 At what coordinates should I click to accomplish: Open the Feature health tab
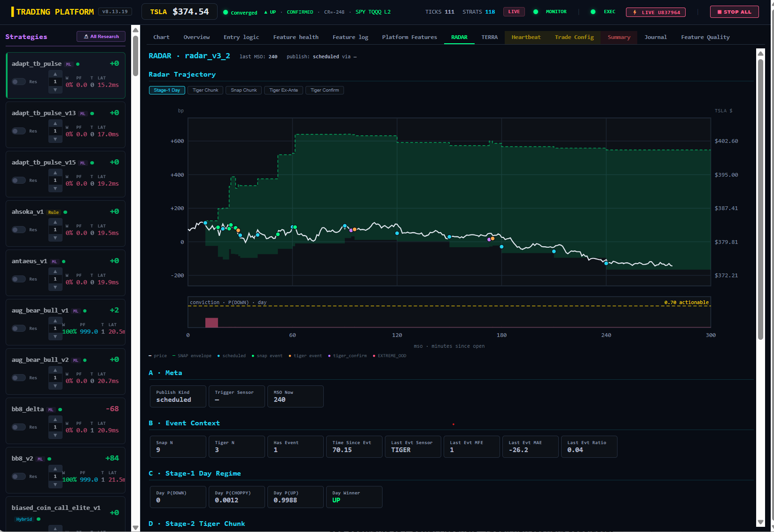(296, 37)
